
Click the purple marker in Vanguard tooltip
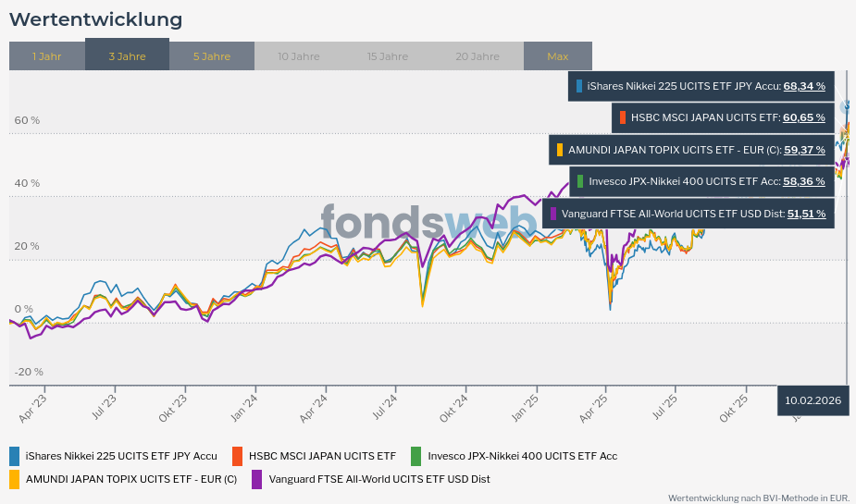pos(553,214)
